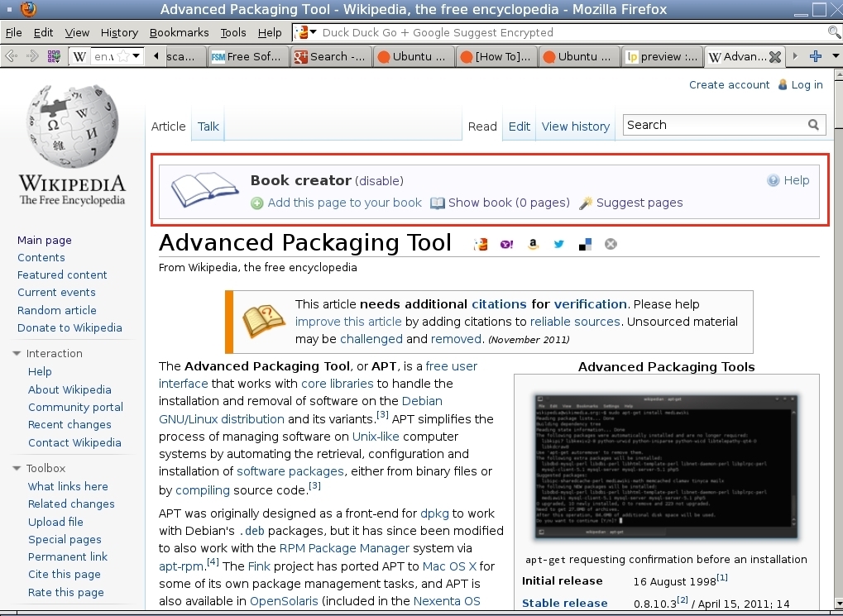Click the magnifier at the search bar's end
Image resolution: width=843 pixels, height=616 pixels.
pyautogui.click(x=834, y=32)
